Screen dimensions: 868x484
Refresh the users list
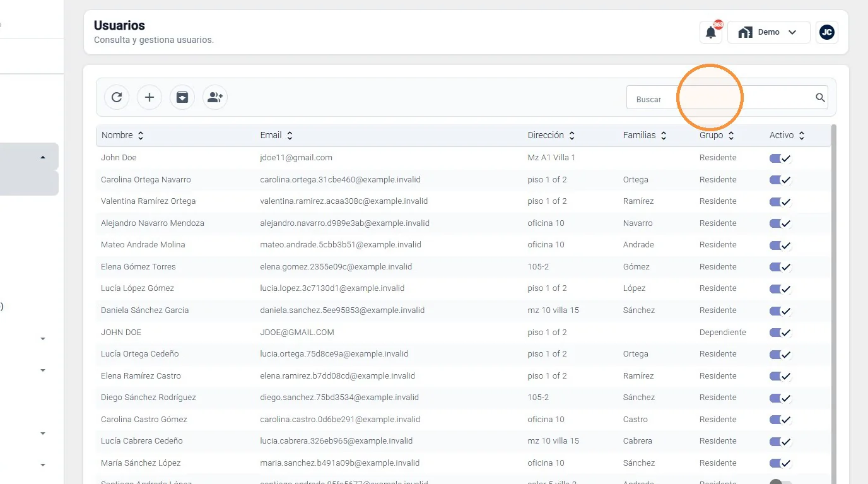coord(117,97)
